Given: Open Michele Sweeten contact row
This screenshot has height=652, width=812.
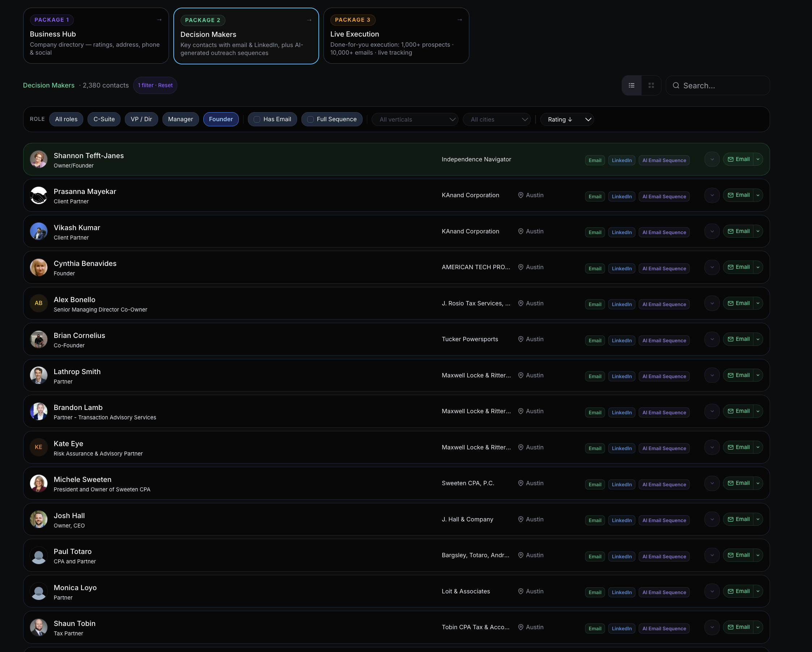Looking at the screenshot, I should click(396, 483).
